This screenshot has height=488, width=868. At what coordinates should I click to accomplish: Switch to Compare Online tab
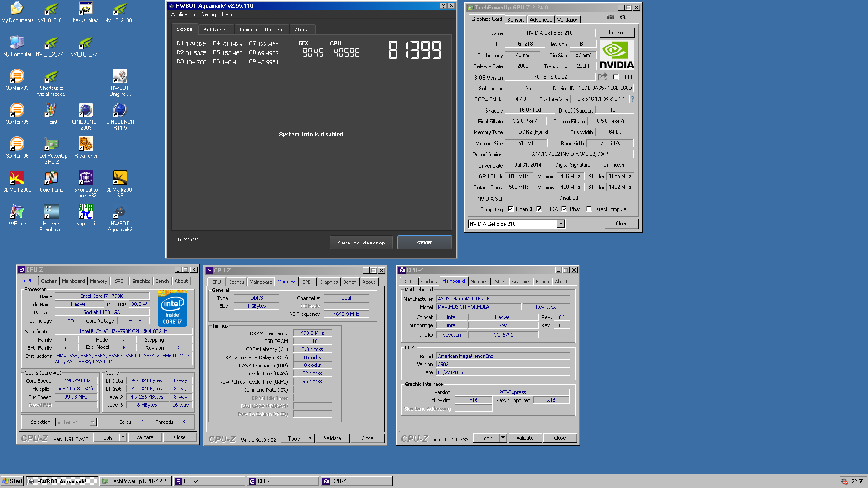(x=261, y=29)
